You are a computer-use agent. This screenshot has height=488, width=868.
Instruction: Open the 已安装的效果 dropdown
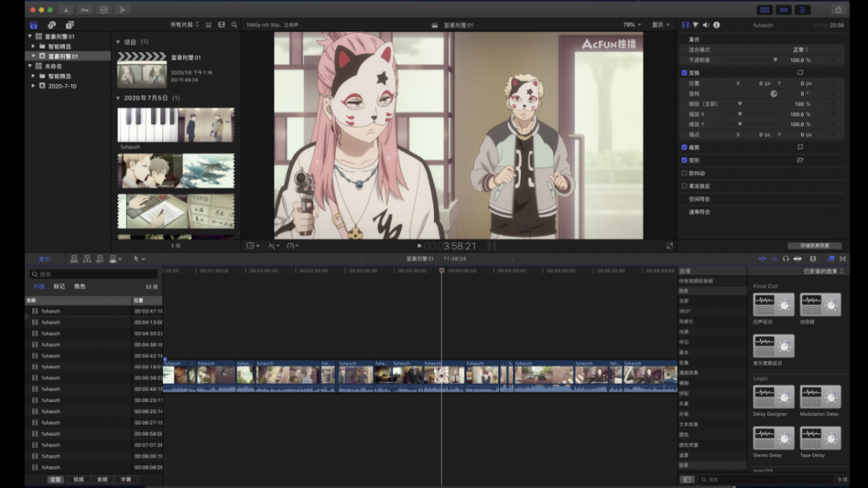click(823, 272)
